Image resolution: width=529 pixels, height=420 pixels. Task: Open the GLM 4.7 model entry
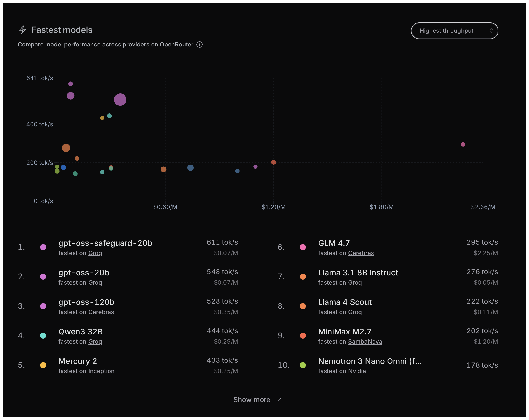334,243
